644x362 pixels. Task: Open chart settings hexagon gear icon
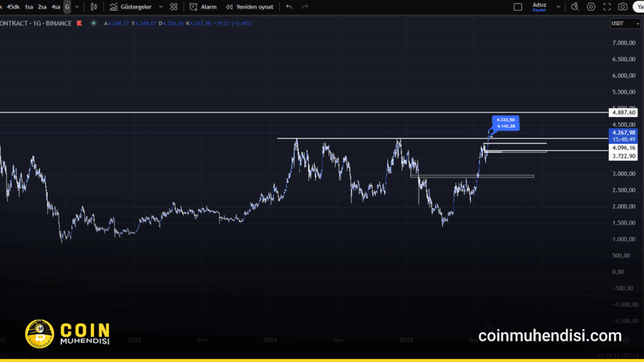click(x=591, y=7)
